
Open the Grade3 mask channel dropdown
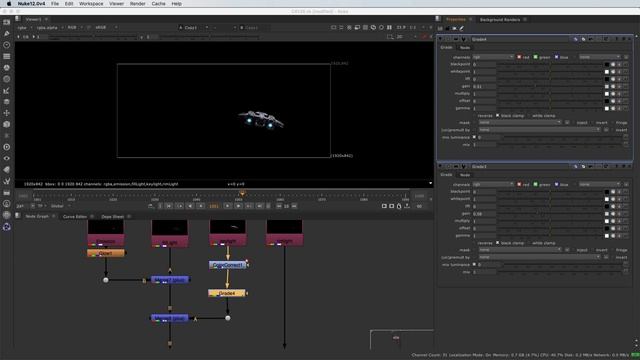pyautogui.click(x=520, y=250)
